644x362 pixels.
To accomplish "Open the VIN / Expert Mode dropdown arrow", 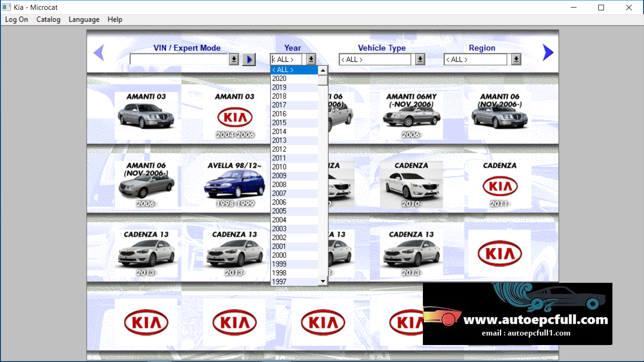I will [234, 59].
